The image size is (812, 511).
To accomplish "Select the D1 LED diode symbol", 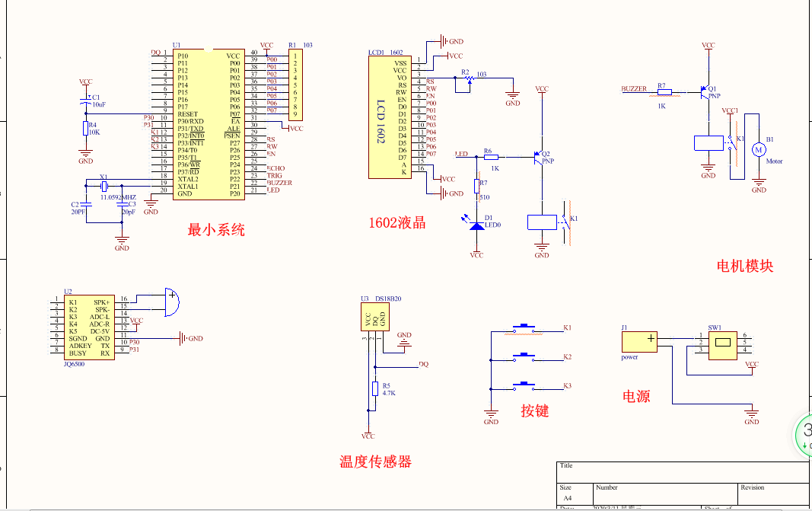I will 476,225.
